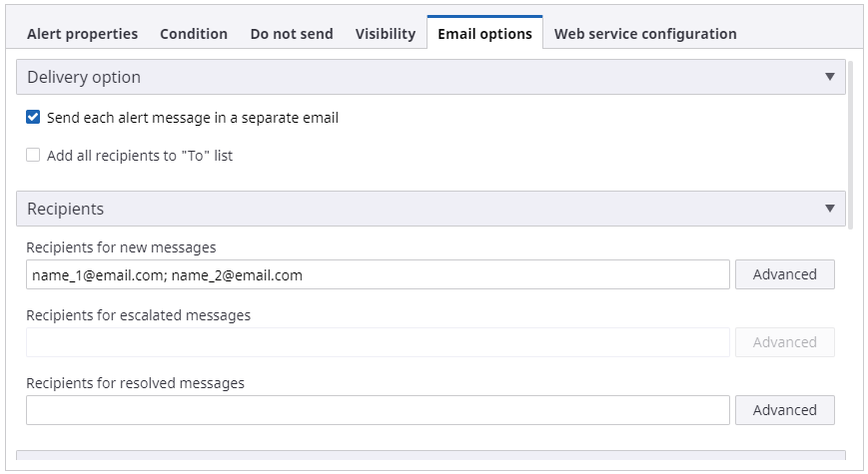This screenshot has width=868, height=474.
Task: Select the Visibility tab
Action: coord(386,34)
